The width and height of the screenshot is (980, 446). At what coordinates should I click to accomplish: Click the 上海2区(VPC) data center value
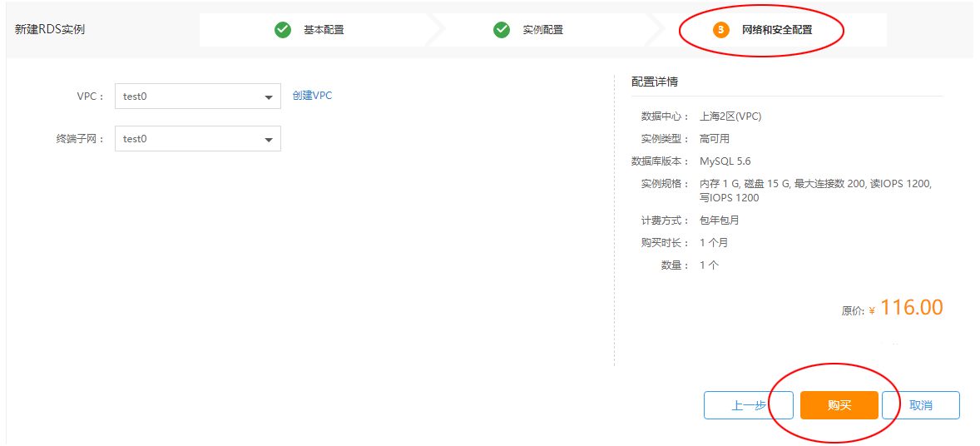(730, 116)
